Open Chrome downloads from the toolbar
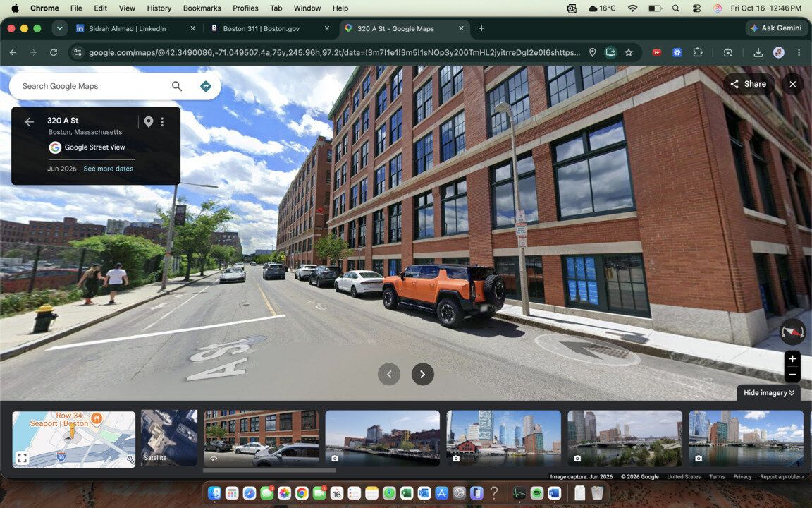812x508 pixels. (x=758, y=52)
